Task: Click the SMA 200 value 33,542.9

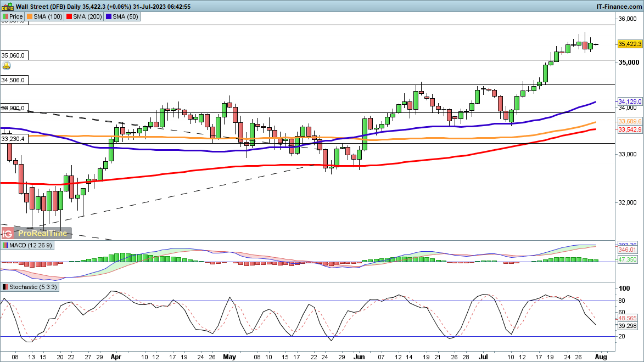Action: (630, 129)
